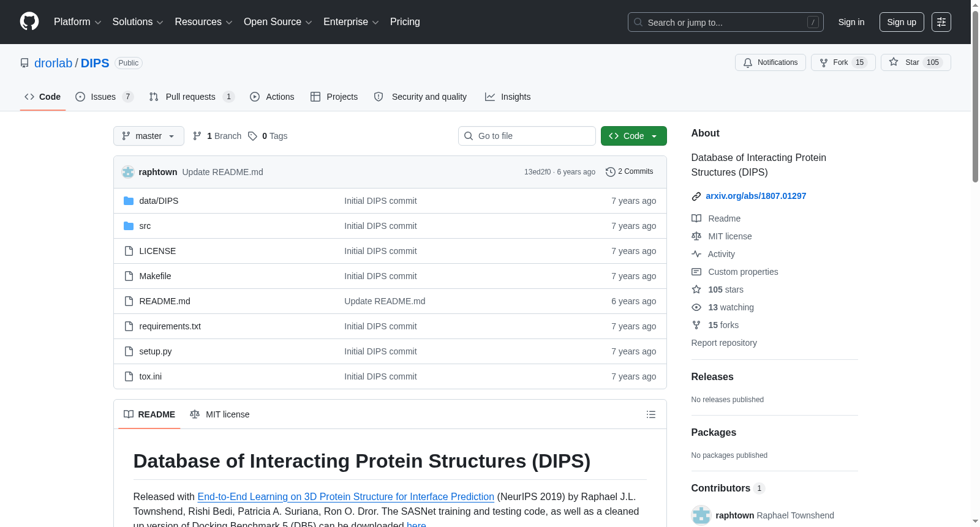
Task: Click the GitHub logo icon
Action: point(29,22)
